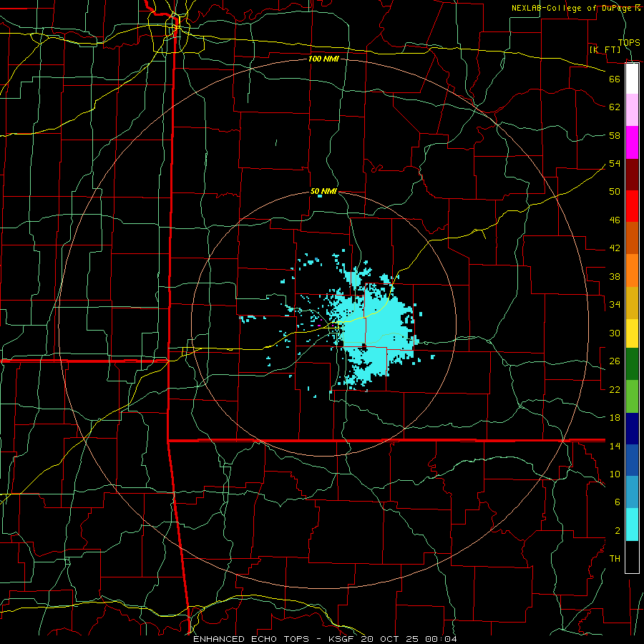Click the 20 OCT 25 date text

coord(391,639)
